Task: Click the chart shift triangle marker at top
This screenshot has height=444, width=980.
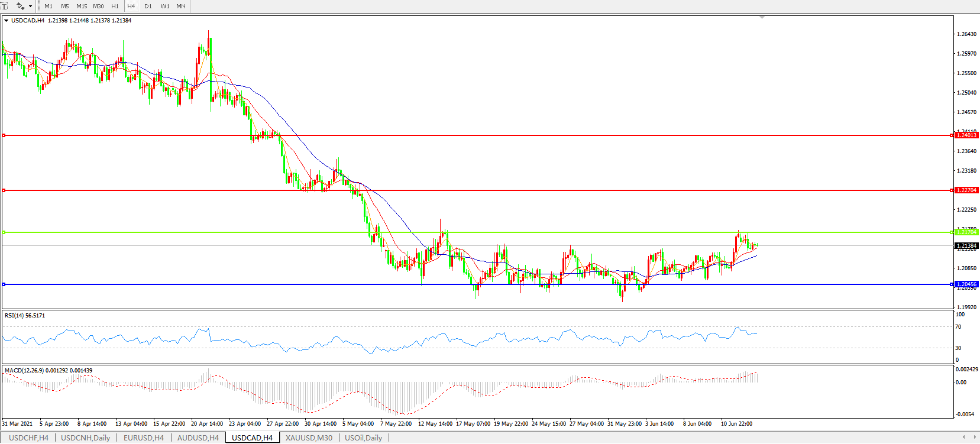Action: [x=762, y=18]
